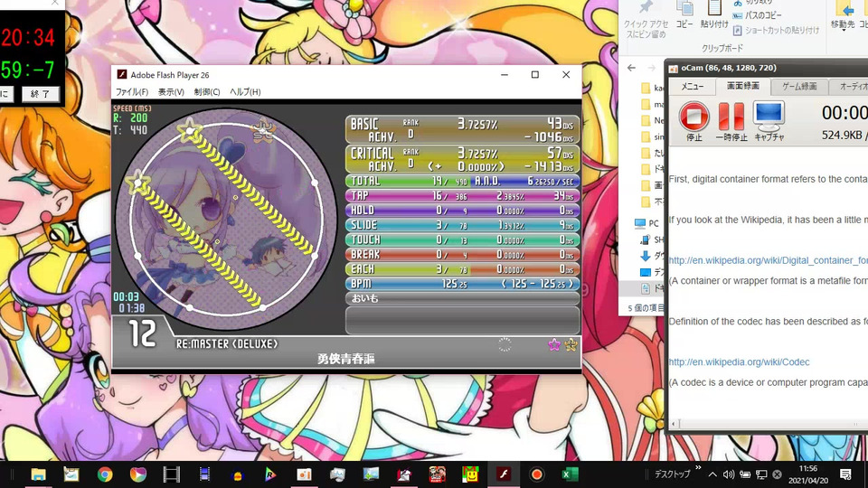
Task: Click RE:MASTER (DELUXE) difficulty label
Action: click(x=227, y=343)
